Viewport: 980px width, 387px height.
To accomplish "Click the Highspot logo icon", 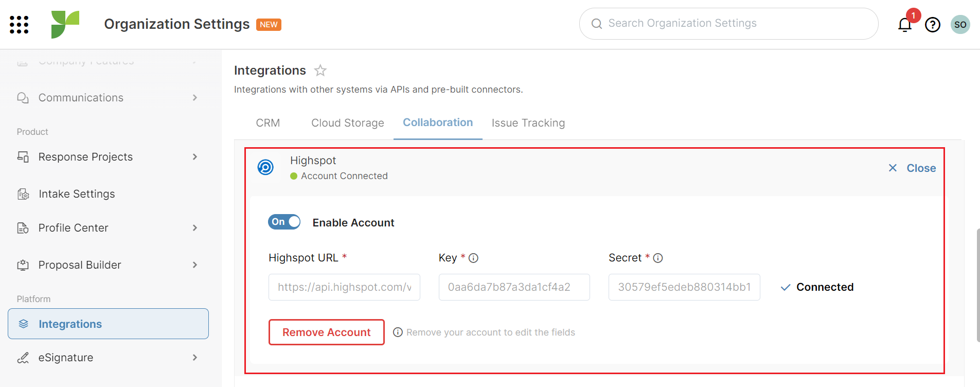I will [265, 167].
